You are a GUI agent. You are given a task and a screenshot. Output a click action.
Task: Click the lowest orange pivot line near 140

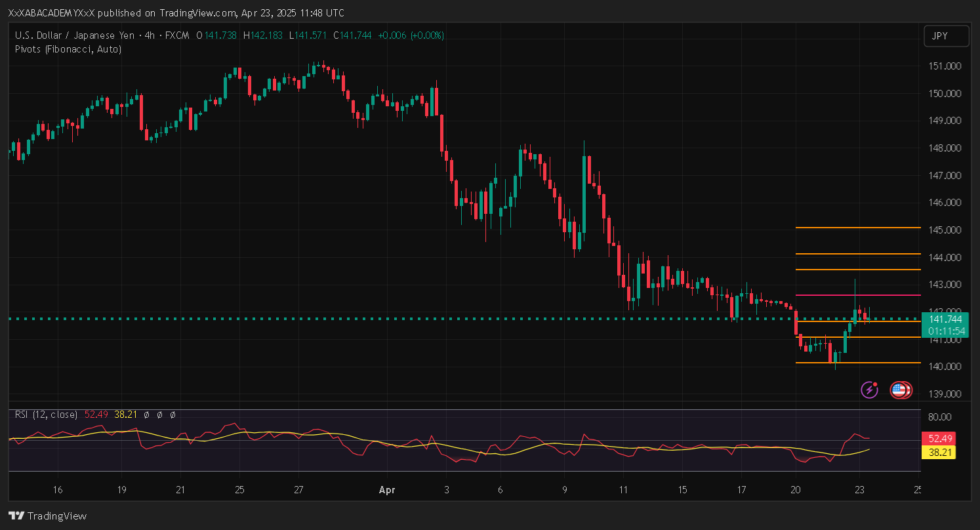(x=857, y=363)
